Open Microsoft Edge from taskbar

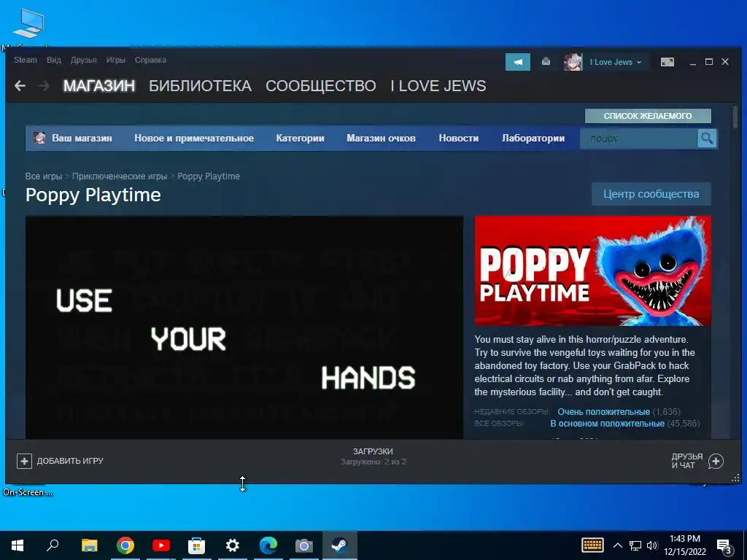268,545
